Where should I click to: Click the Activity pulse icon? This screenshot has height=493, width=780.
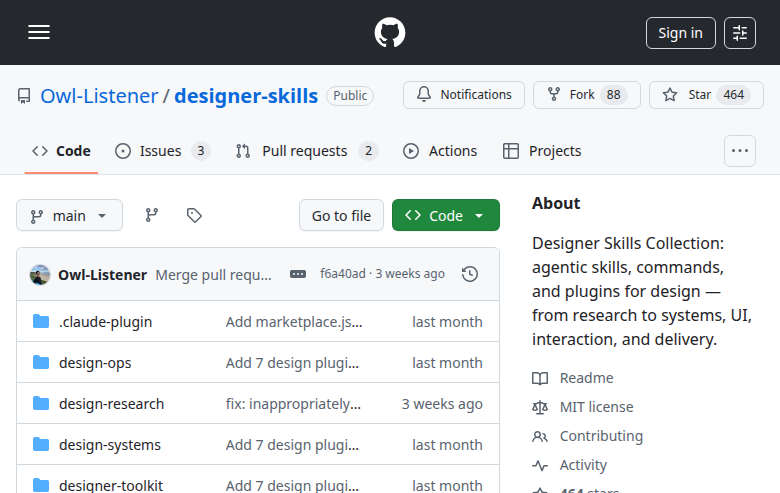click(x=540, y=466)
